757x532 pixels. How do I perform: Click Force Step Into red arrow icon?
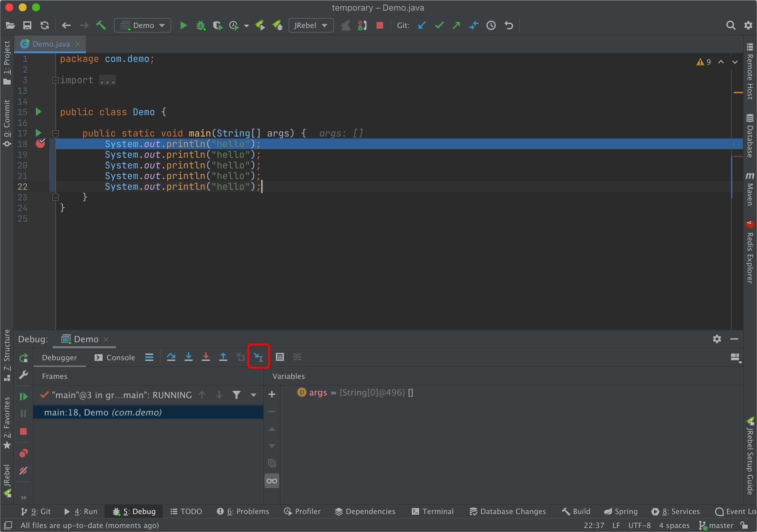[x=206, y=357]
